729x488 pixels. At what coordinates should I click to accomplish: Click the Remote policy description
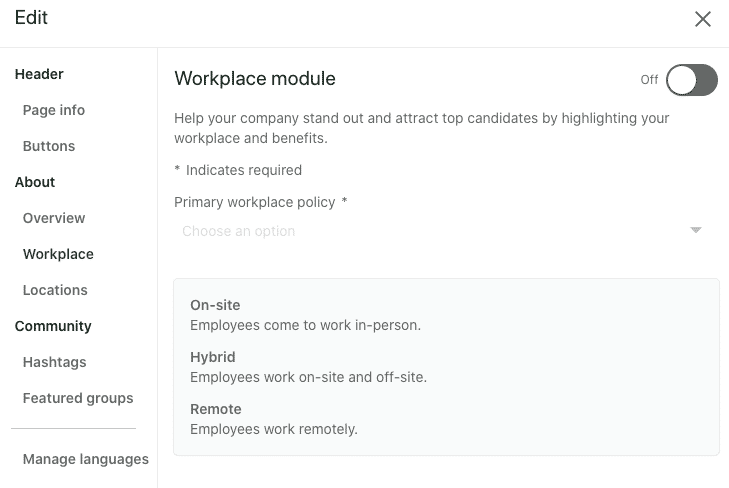tap(274, 429)
